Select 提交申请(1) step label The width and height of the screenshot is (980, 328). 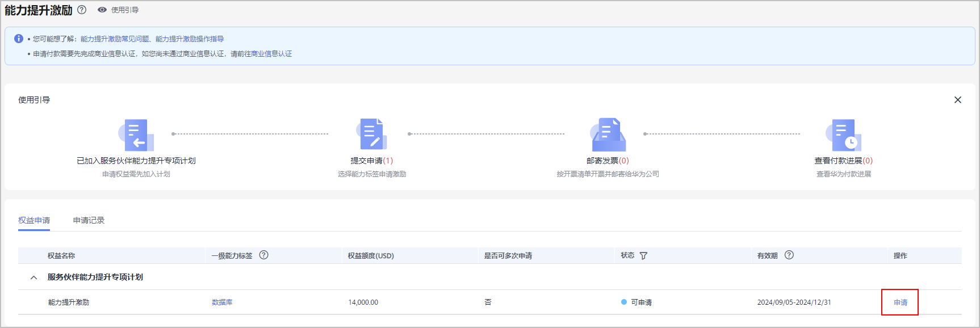point(372,161)
